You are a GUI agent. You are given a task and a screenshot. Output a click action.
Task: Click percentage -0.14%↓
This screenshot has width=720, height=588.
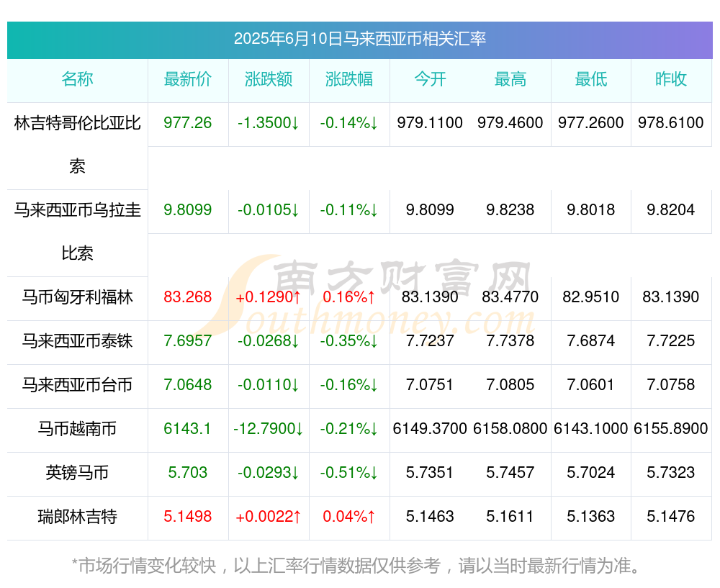click(349, 123)
